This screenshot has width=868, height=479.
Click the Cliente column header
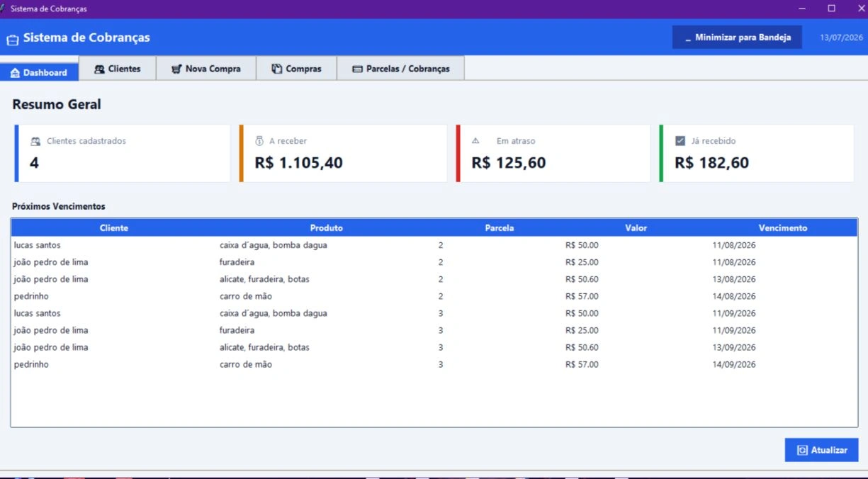(x=114, y=228)
